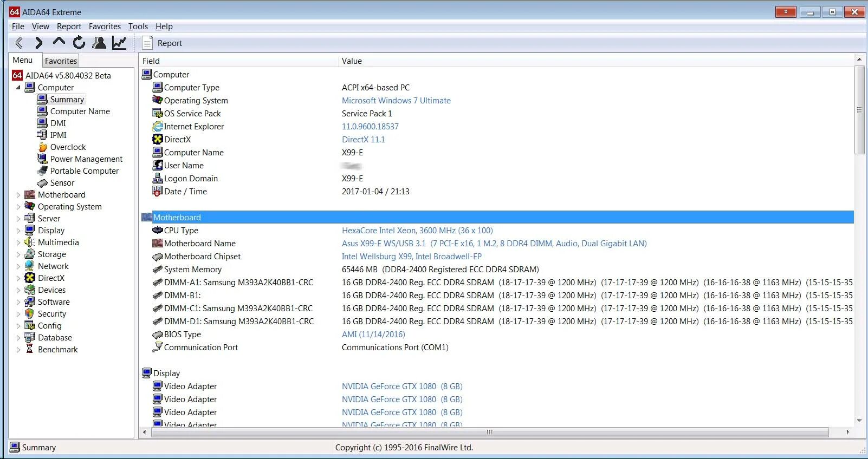Open the HexaCore Intel Xeon CPU link

(x=417, y=231)
